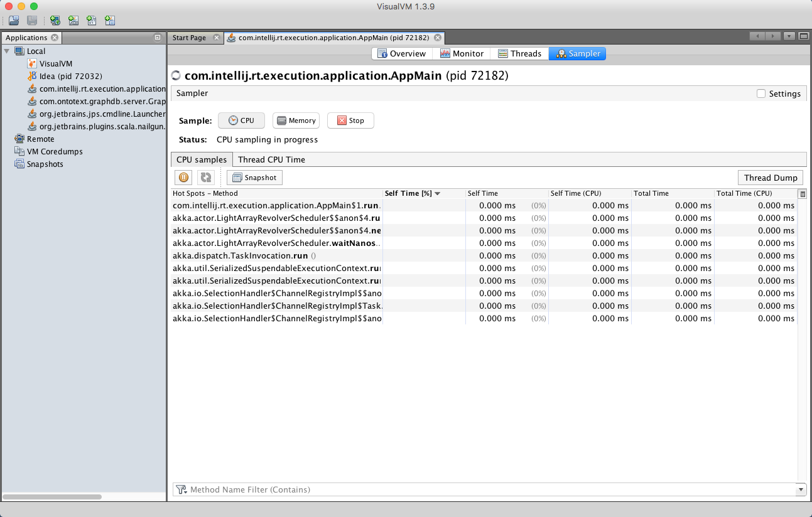This screenshot has width=812, height=517.
Task: Switch to Thread CPU Time tab
Action: (271, 159)
